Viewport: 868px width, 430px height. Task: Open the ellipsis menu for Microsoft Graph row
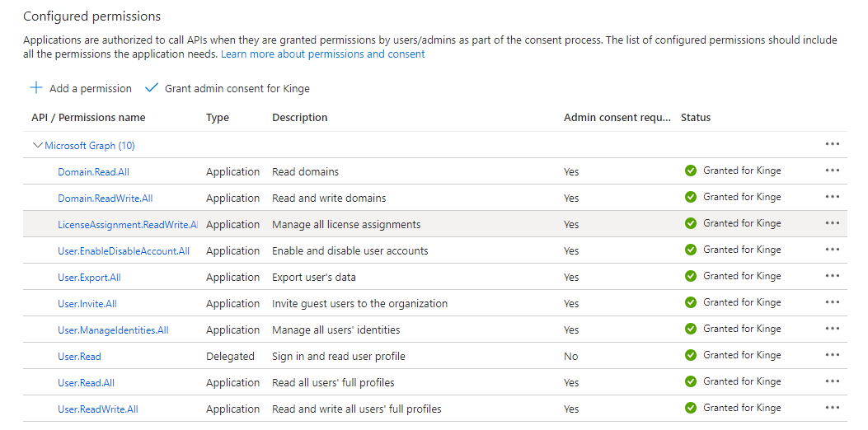[832, 144]
